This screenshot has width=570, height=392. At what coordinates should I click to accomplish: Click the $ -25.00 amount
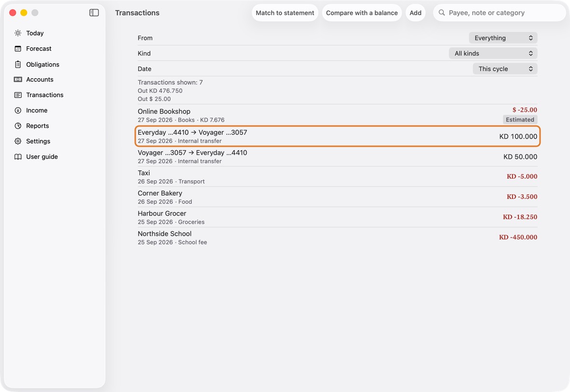525,110
